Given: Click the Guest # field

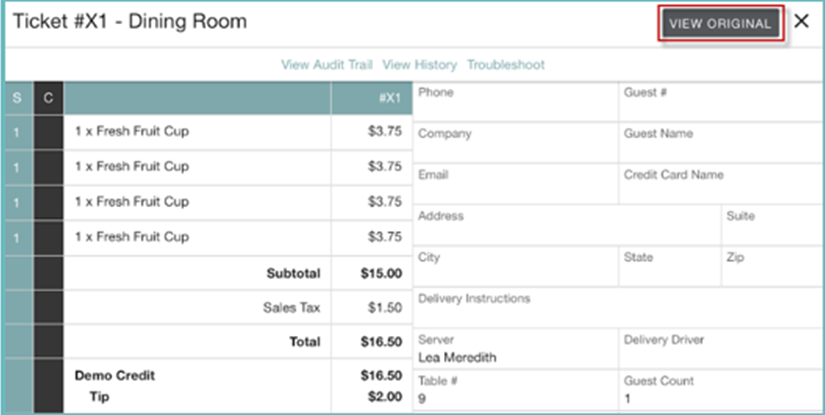Looking at the screenshot, I should tap(718, 102).
